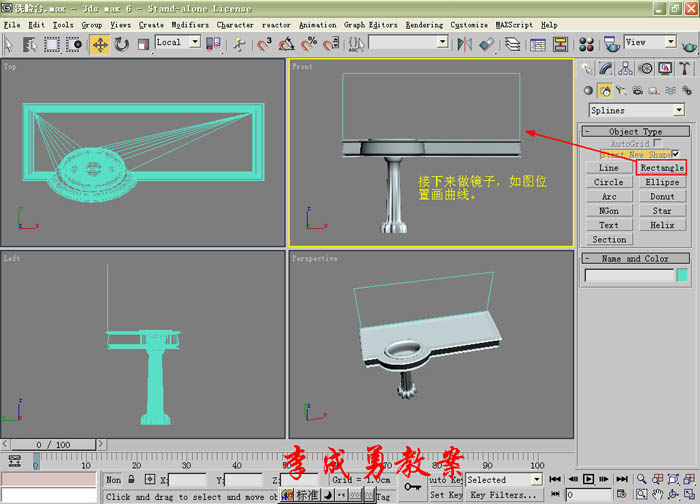This screenshot has width=700, height=504.
Task: Open the MAXScript menu
Action: coord(514,25)
